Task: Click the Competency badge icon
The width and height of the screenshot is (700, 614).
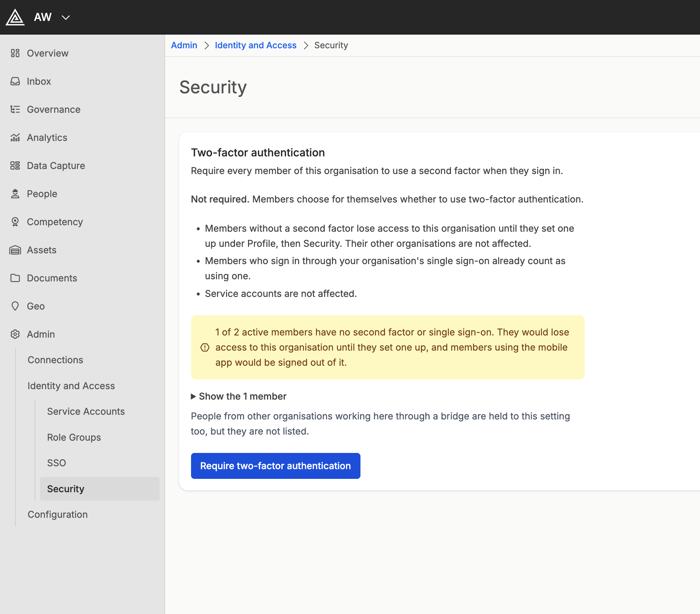Action: point(15,222)
